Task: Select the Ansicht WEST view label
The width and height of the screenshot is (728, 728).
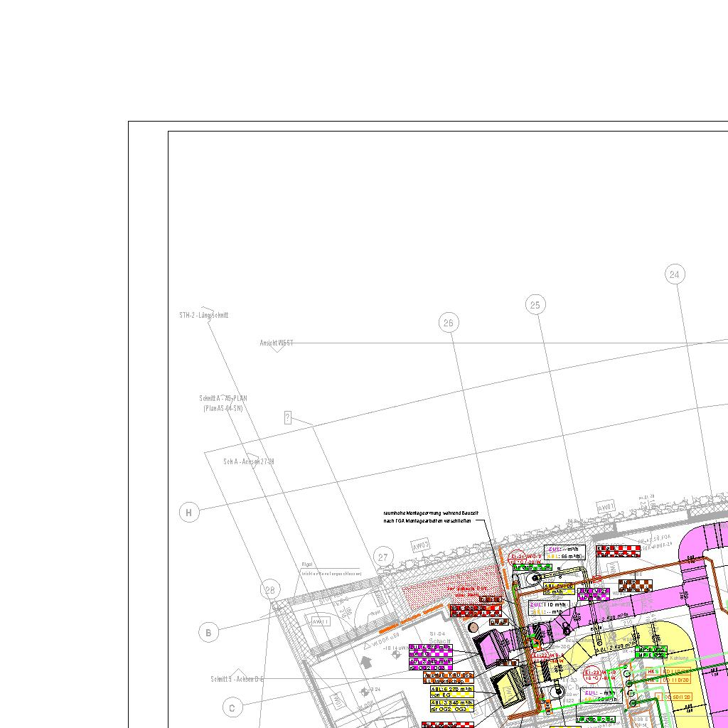Action: [x=277, y=343]
